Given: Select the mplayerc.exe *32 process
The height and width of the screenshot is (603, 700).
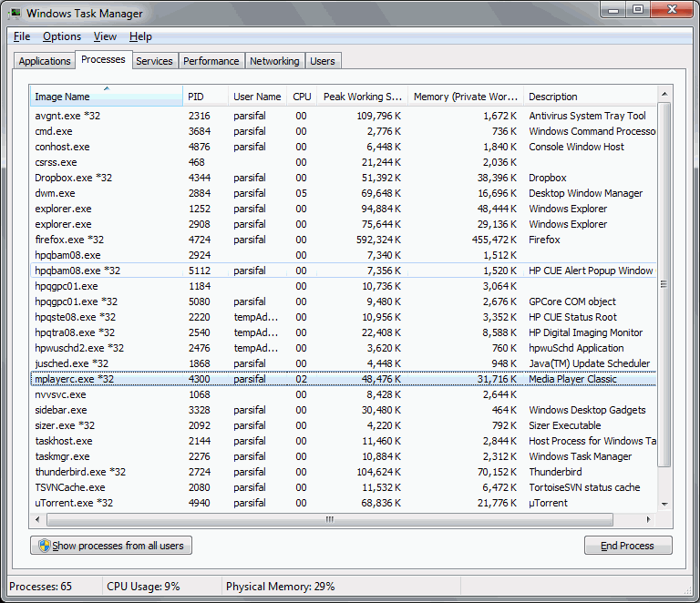Looking at the screenshot, I should click(344, 379).
